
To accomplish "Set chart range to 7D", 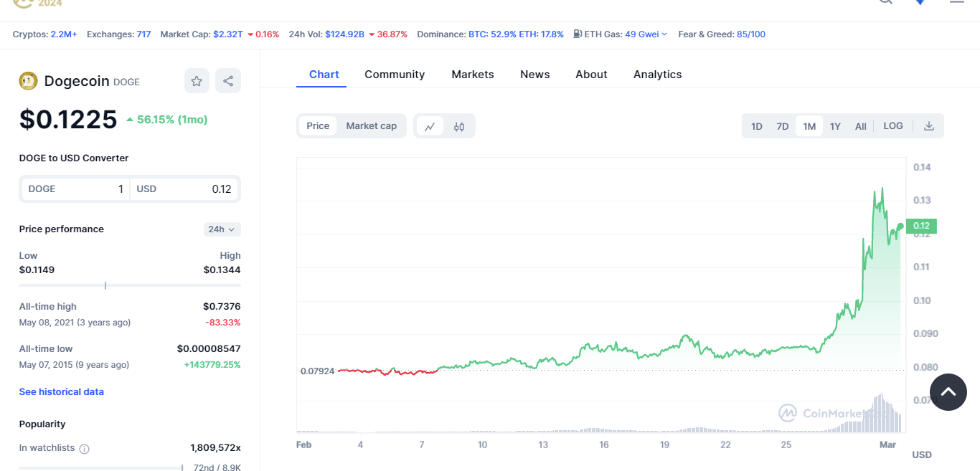I will [x=783, y=126].
